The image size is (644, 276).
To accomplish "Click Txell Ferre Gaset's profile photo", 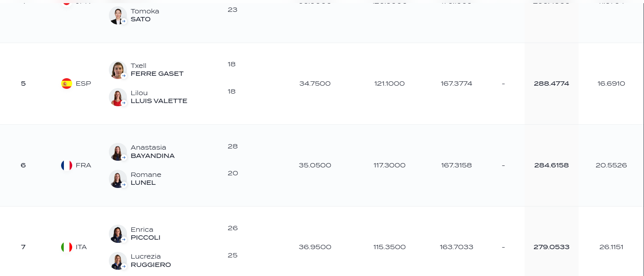I will 118,70.
